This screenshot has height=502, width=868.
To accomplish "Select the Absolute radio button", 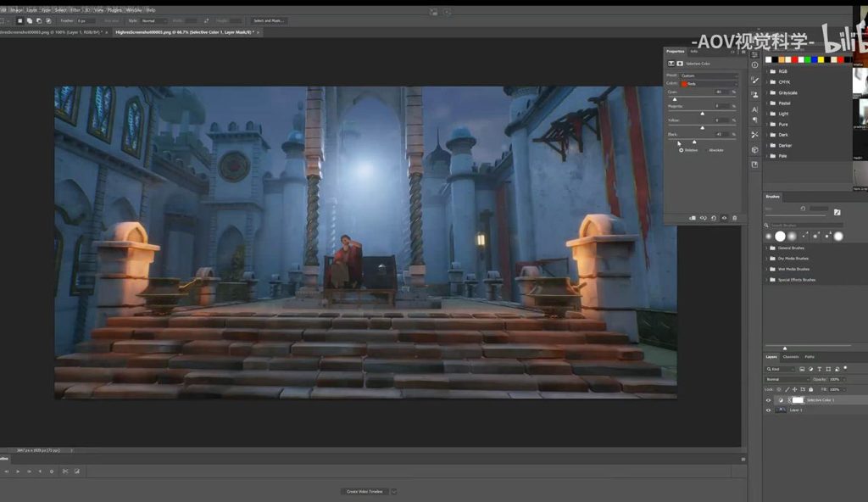I will point(705,150).
